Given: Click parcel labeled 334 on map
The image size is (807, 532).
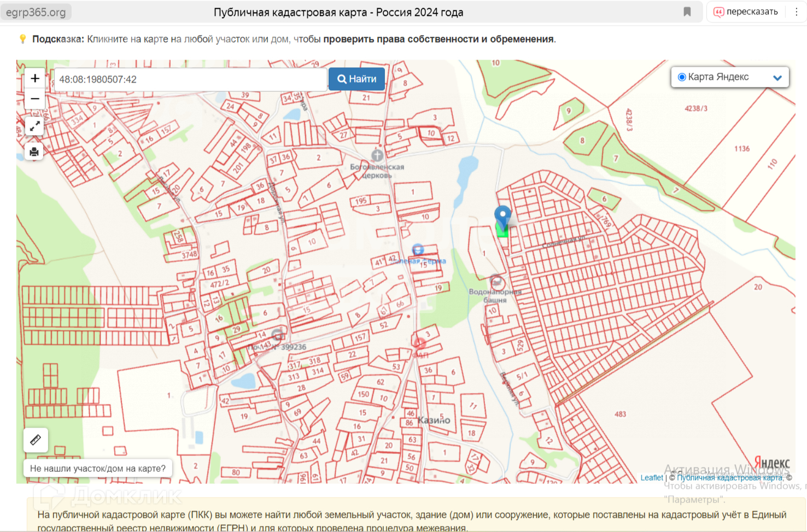Looking at the screenshot, I should pyautogui.click(x=77, y=120).
